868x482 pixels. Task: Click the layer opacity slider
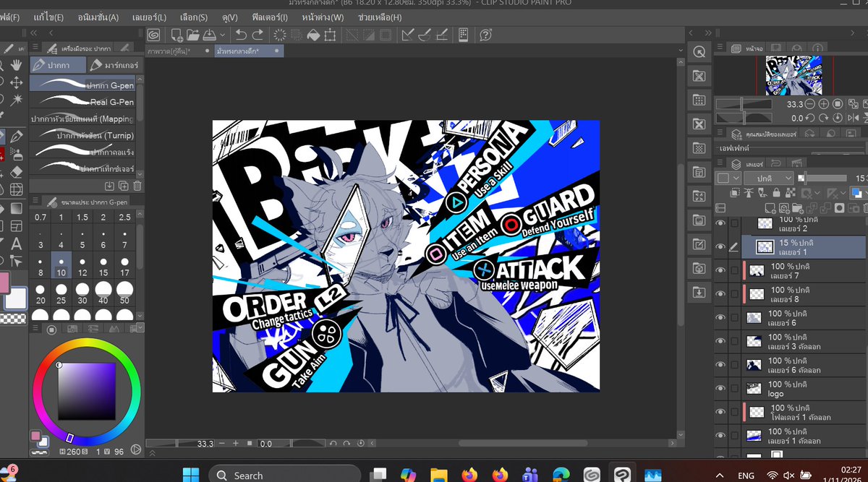point(823,178)
